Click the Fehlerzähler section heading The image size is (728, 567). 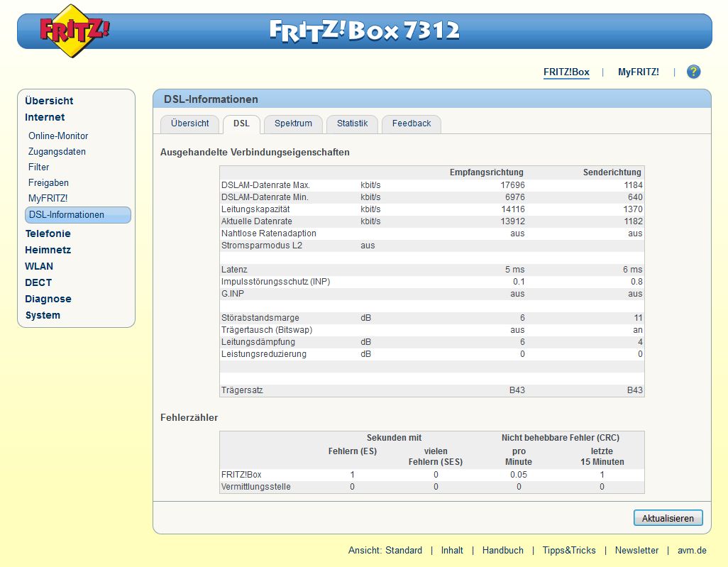189,417
